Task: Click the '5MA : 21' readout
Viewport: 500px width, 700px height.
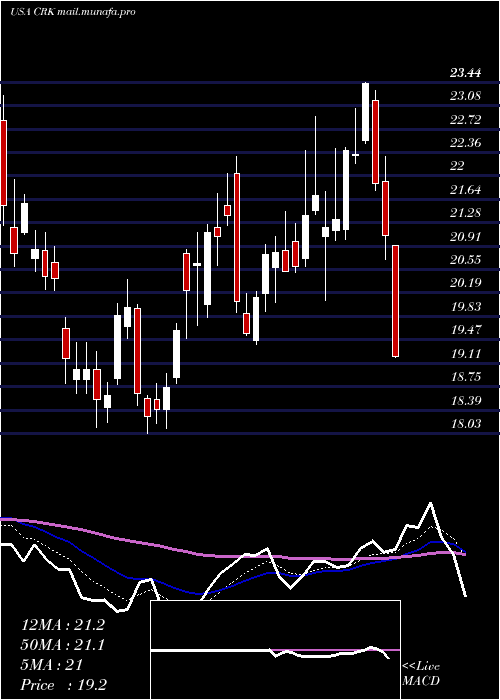Action: (52, 665)
